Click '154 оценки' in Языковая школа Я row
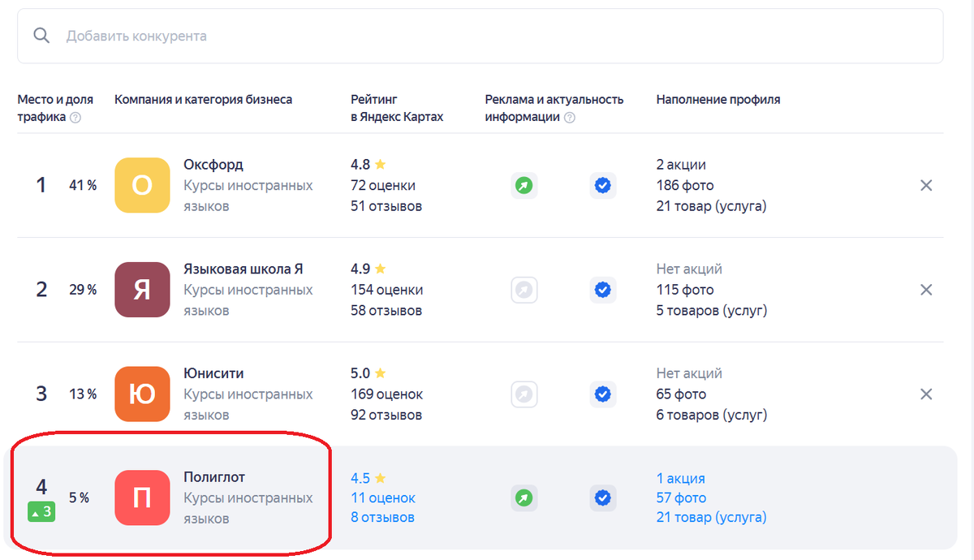The height and width of the screenshot is (560, 974). 386,290
